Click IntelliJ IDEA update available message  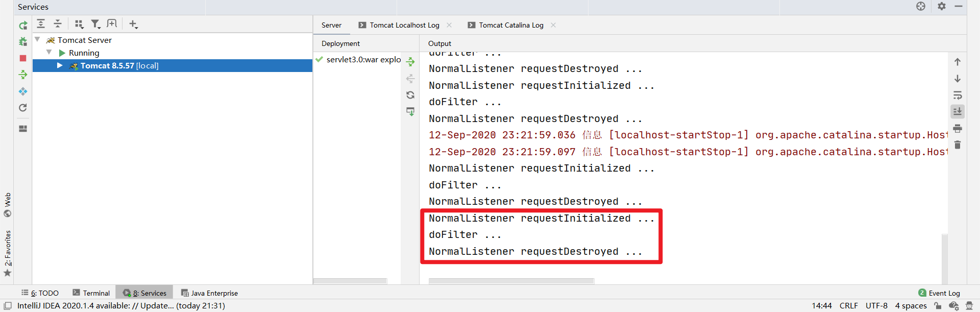click(121, 306)
